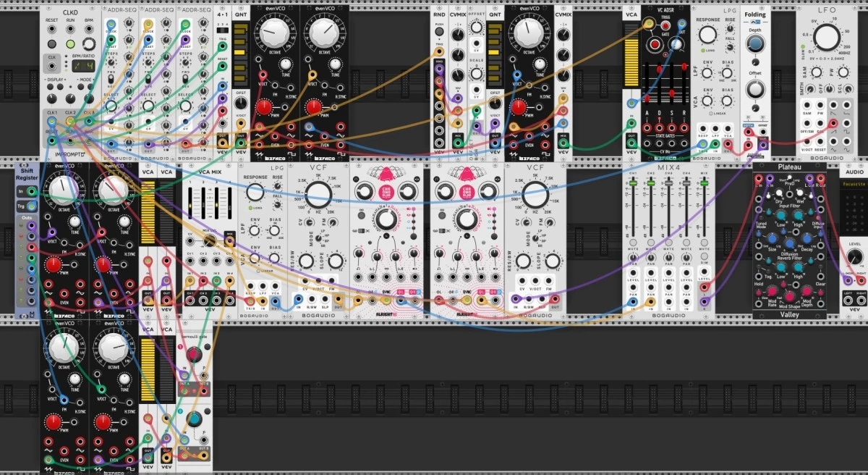The height and width of the screenshot is (475, 868).
Task: Toggle the green RUN button on CLKD
Action: coord(70,44)
